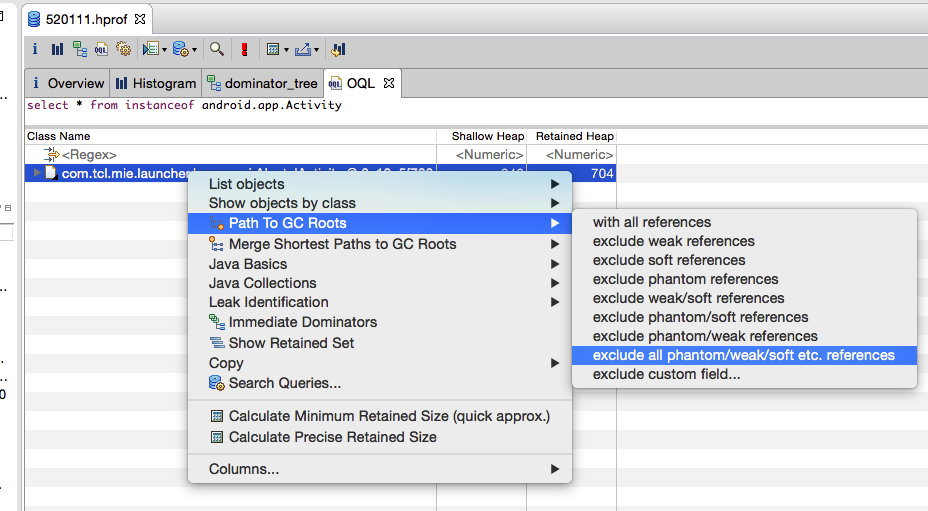The width and height of the screenshot is (928, 511).
Task: Click the magnifier Find Object icon
Action: coord(216,49)
